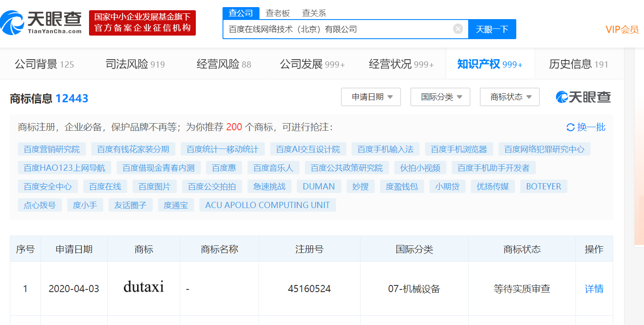Select the 妙搜 trademark tag
Viewport: 644px width, 325px height.
[x=361, y=186]
